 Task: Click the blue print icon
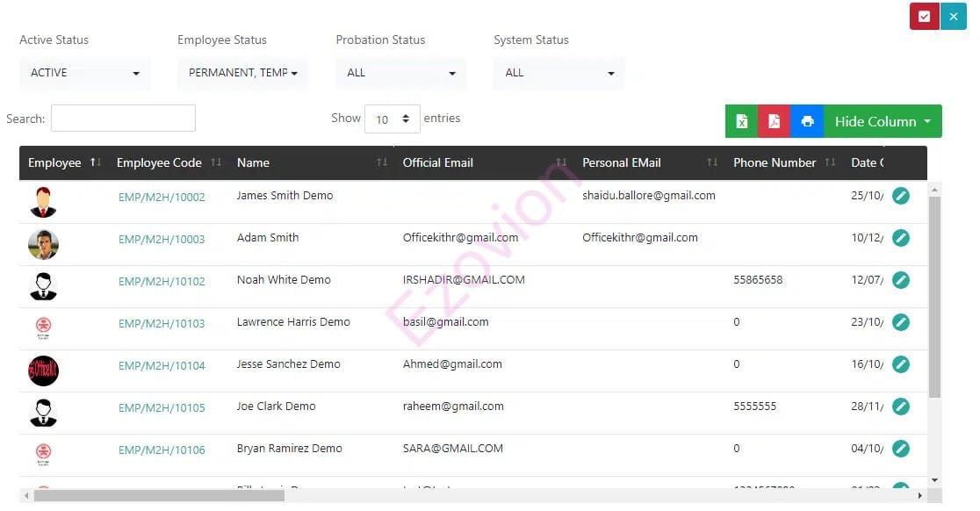(x=807, y=122)
